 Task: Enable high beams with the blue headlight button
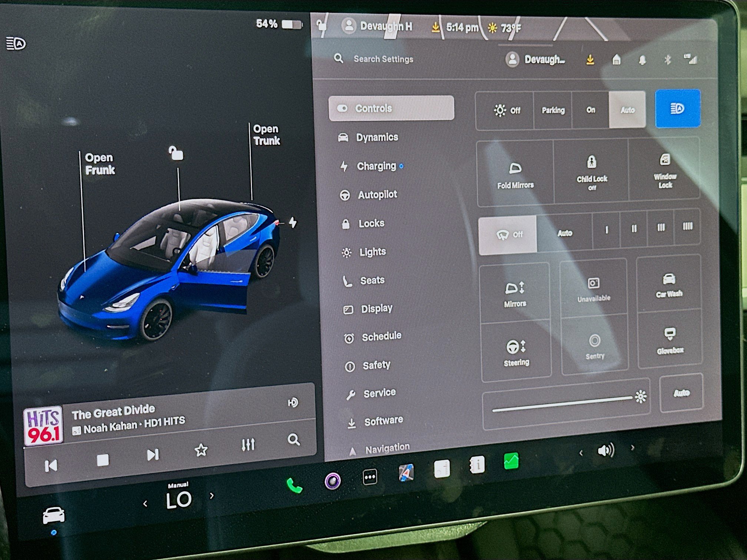(x=677, y=109)
